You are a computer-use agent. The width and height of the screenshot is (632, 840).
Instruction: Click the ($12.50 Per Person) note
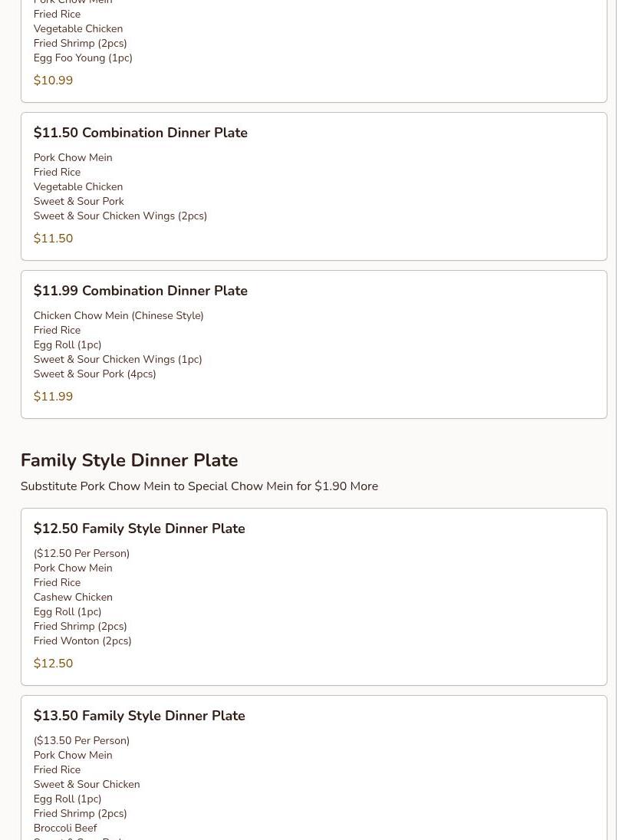[81, 554]
